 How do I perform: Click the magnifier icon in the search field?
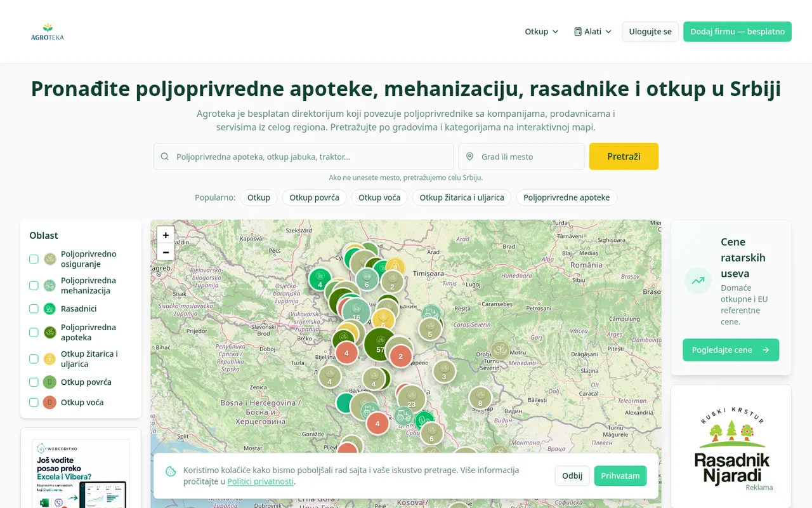coord(165,156)
